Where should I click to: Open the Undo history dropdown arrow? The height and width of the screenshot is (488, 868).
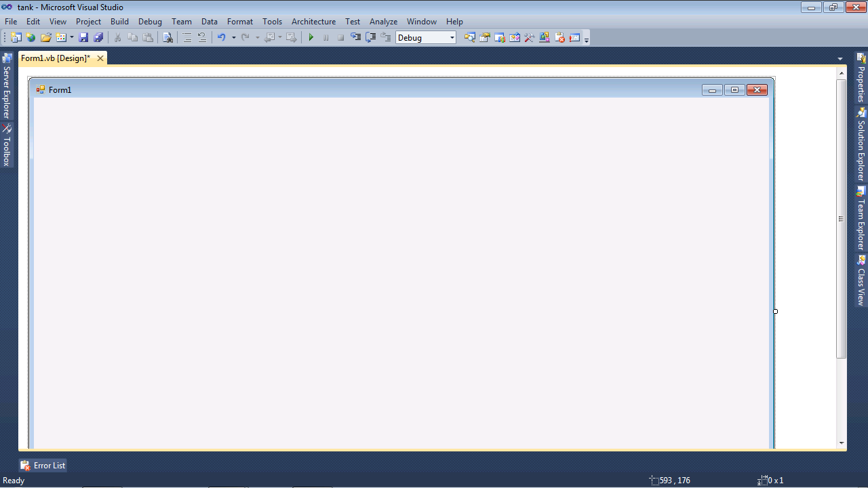pos(233,38)
